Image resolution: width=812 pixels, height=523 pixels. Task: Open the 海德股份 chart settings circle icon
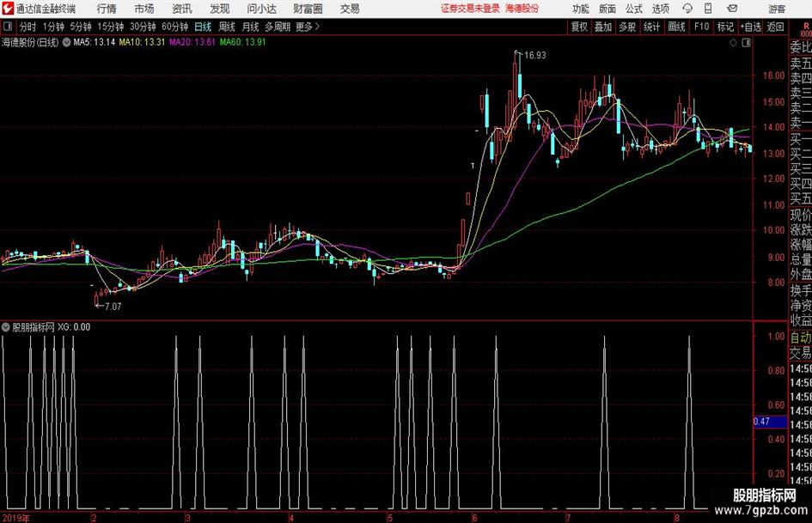66,42
